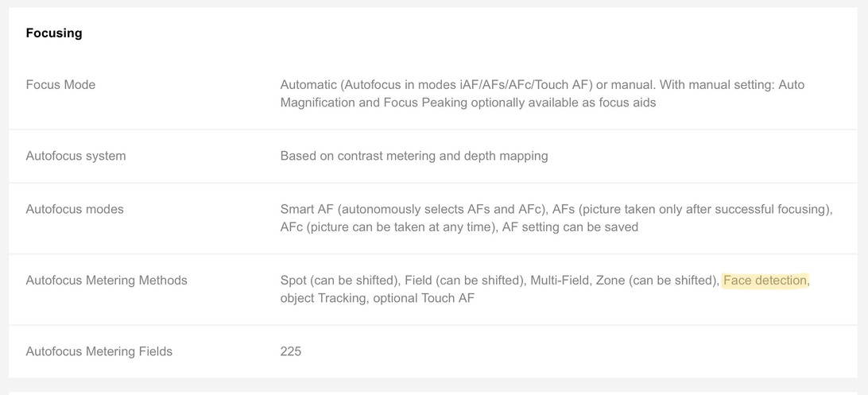
Task: Click "Spot (can be shifted)" metering method
Action: [339, 280]
